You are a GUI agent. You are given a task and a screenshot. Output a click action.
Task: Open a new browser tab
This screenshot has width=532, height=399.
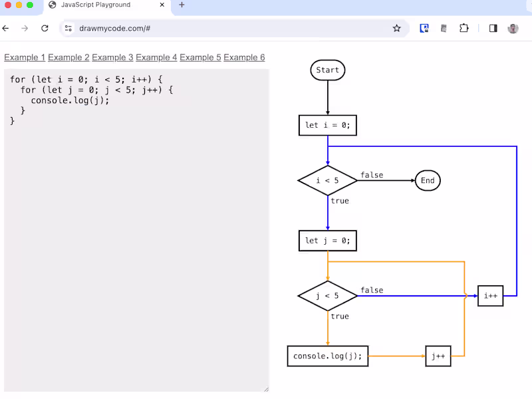click(x=182, y=5)
